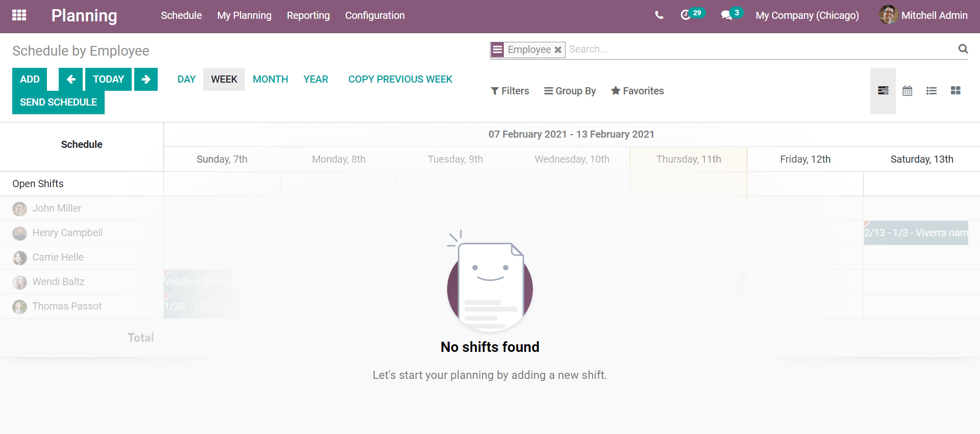This screenshot has height=434, width=980.
Task: Click the search magnifier icon
Action: (963, 49)
